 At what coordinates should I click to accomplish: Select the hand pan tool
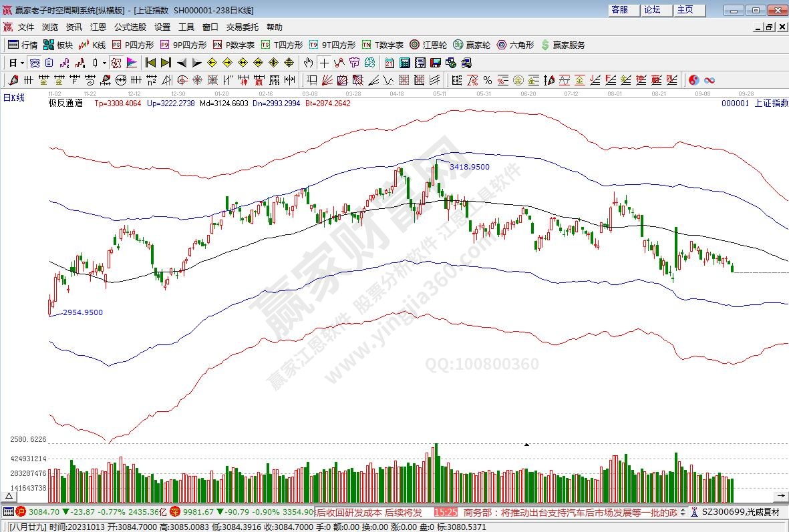point(308,63)
